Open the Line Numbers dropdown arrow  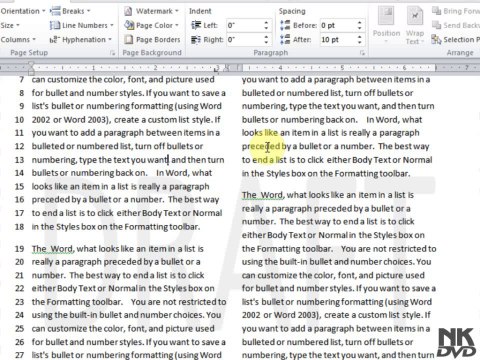click(112, 25)
